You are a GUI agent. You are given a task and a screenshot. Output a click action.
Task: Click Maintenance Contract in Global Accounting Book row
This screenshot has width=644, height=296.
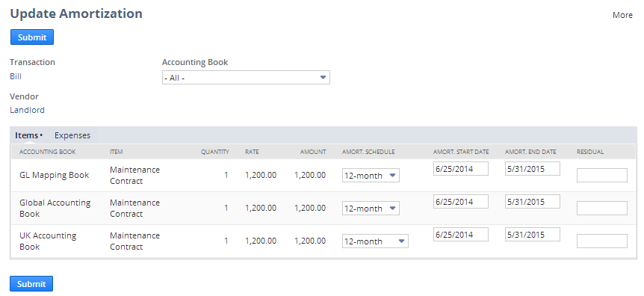[134, 208]
